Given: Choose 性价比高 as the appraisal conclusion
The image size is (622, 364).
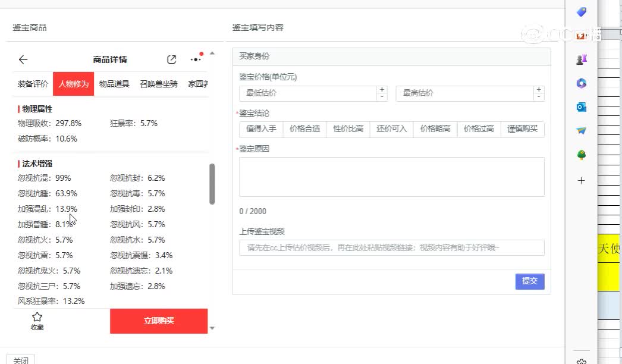Looking at the screenshot, I should [x=348, y=129].
